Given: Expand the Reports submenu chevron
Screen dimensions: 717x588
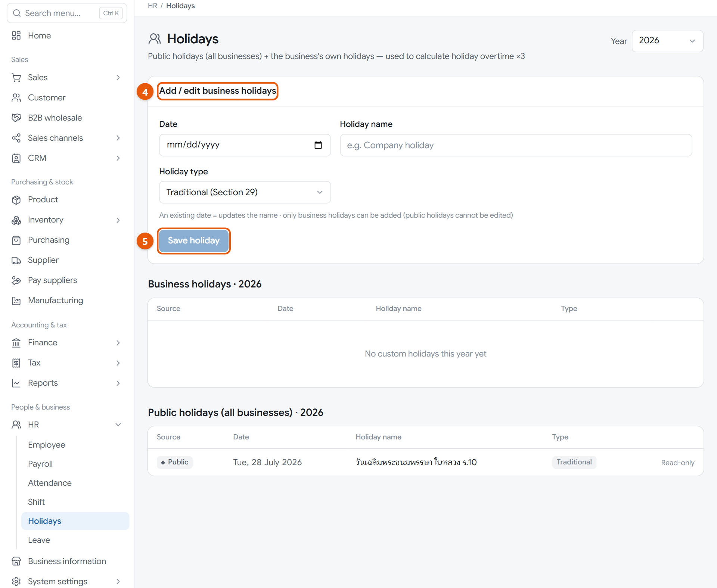Looking at the screenshot, I should tap(118, 383).
